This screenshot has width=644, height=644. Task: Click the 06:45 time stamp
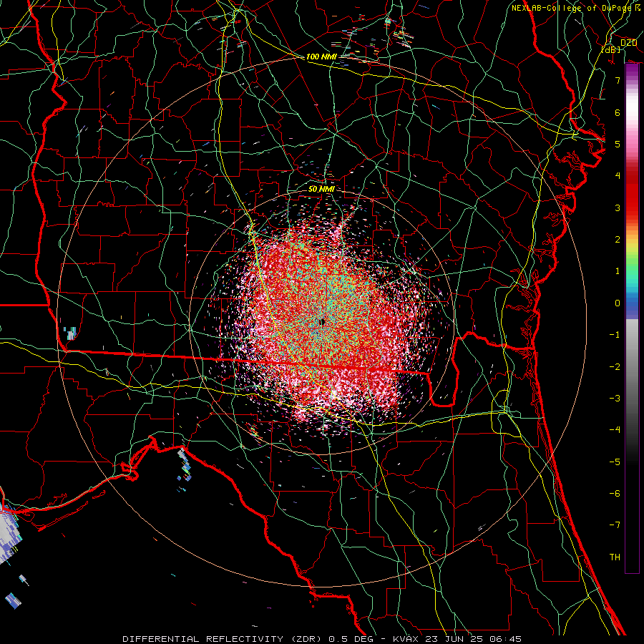point(507,639)
